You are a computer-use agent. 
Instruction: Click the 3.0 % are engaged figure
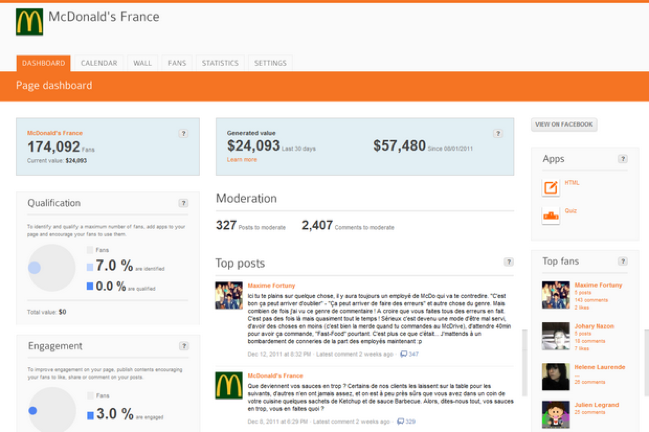tap(130, 414)
